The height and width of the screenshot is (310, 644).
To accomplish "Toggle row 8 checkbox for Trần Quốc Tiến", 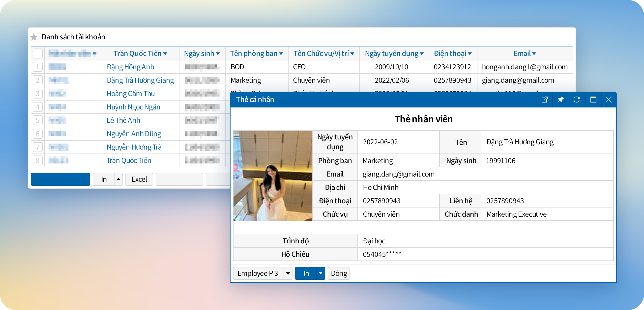I will (37, 160).
